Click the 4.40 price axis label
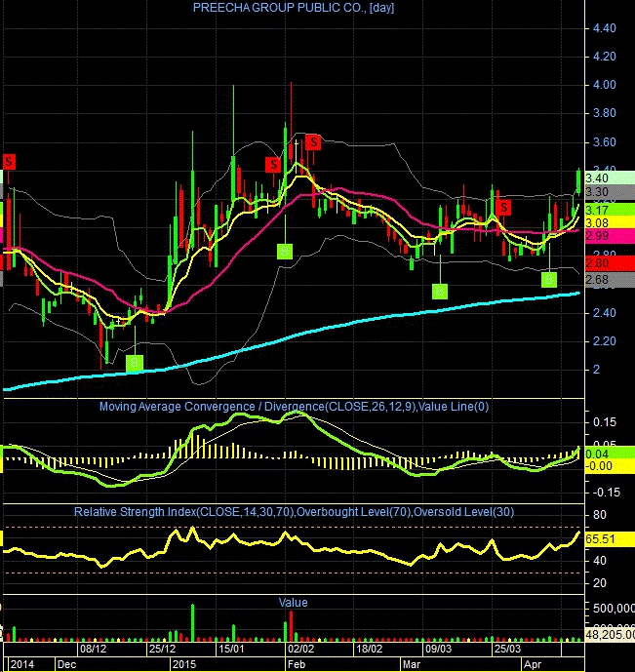The height and width of the screenshot is (672, 635). click(604, 28)
